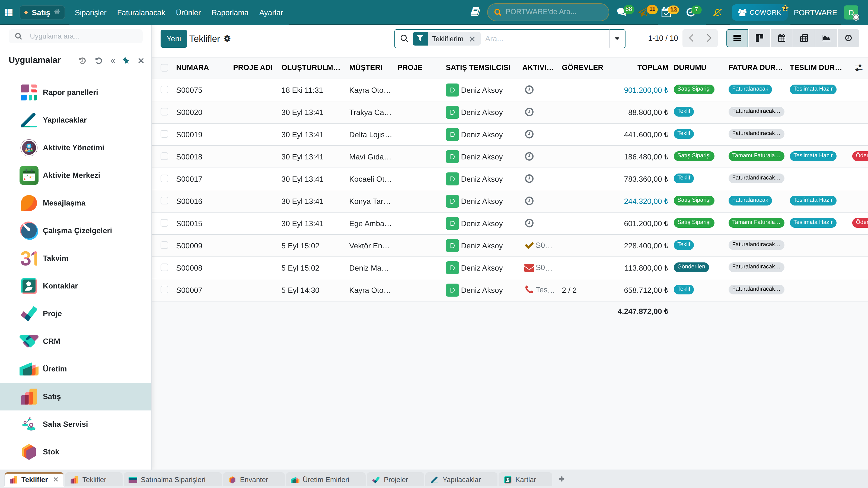The height and width of the screenshot is (488, 868).
Task: Switch to pivot table view
Action: [804, 38]
